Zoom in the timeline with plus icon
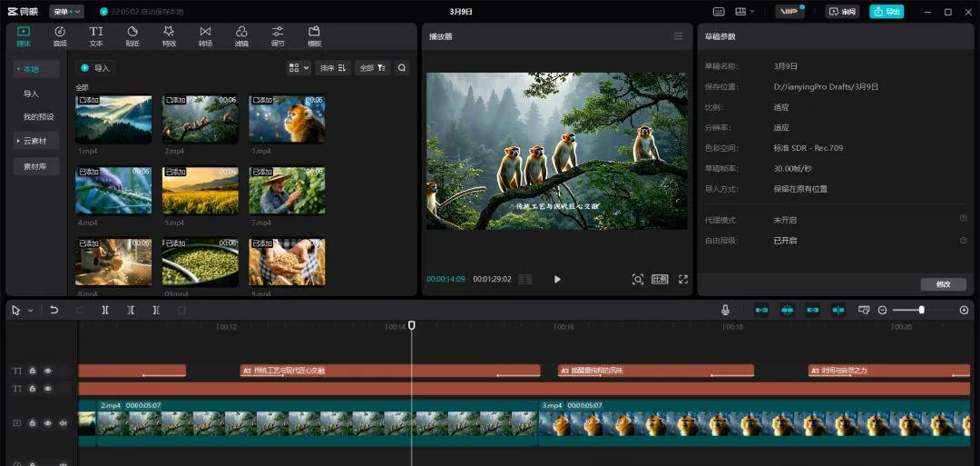Image resolution: width=980 pixels, height=466 pixels. [964, 311]
